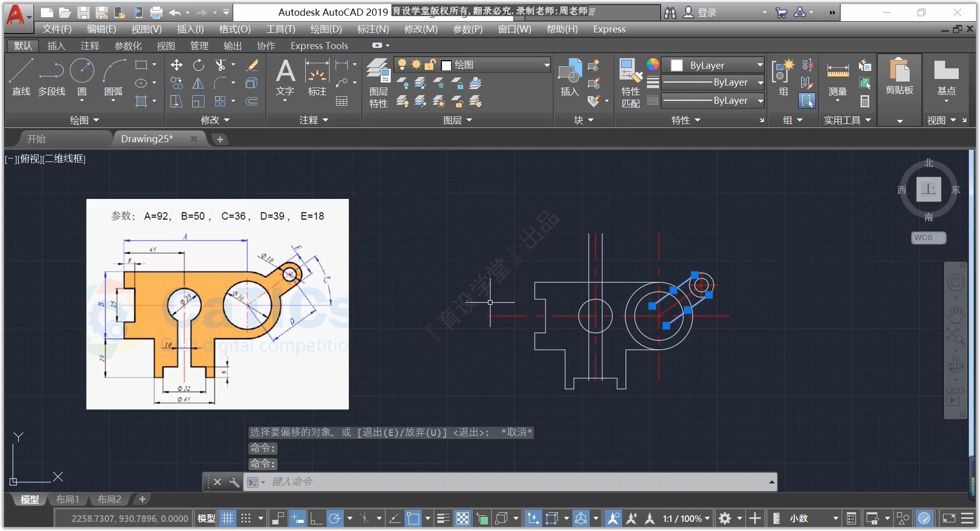Toggle polar tracking in status bar

[x=335, y=518]
